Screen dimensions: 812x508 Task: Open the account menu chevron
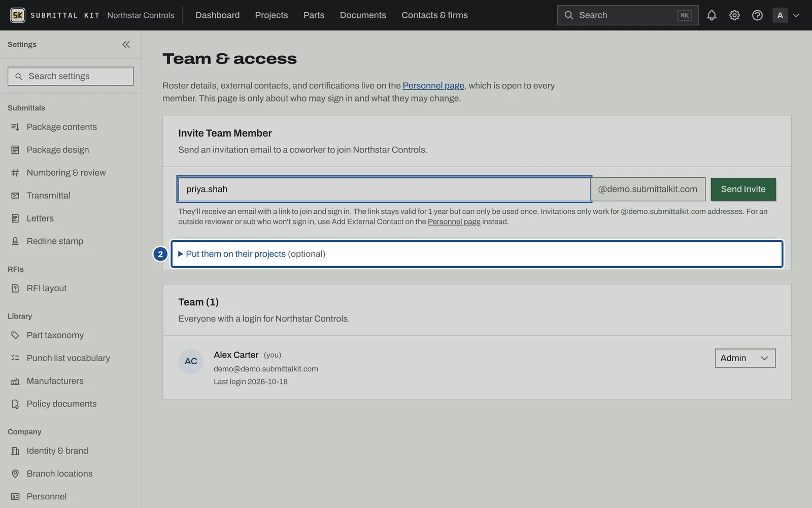coord(796,15)
